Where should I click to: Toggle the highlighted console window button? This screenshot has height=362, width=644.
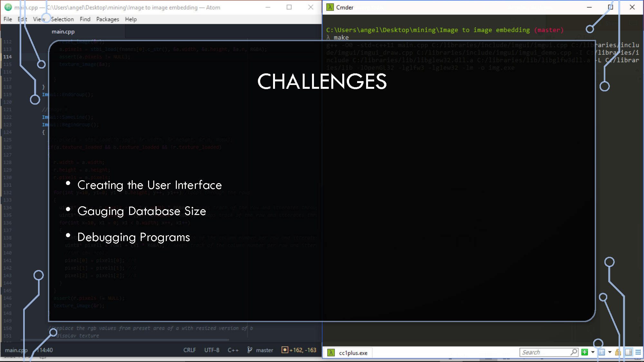coord(601,352)
